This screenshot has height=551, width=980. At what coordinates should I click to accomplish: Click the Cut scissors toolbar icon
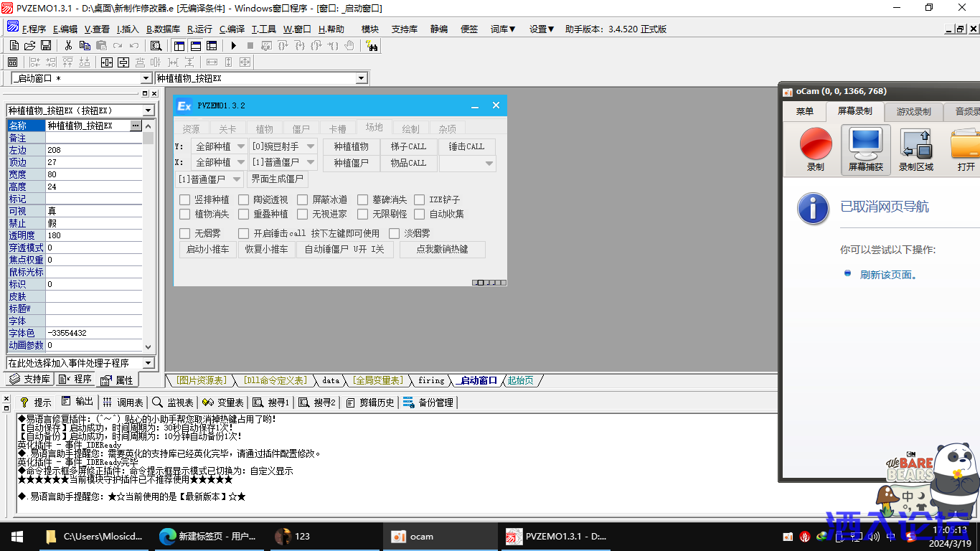tap(68, 46)
